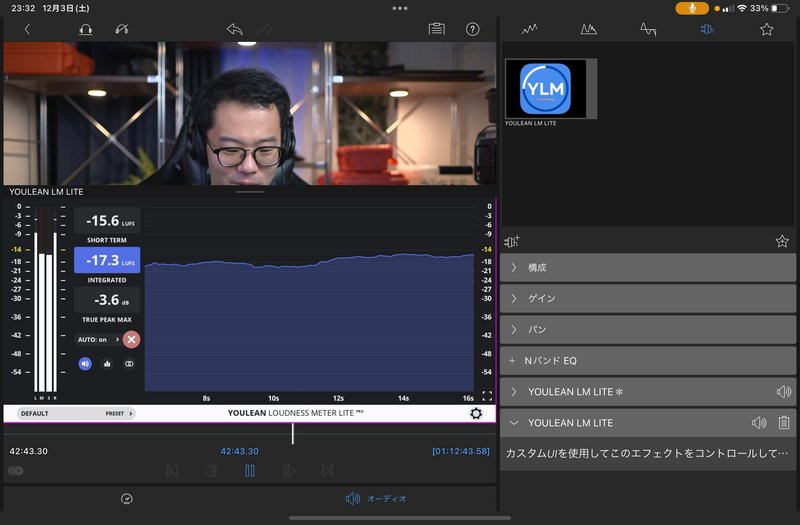Go back with the left chevron
This screenshot has height=525, width=800.
(28, 30)
